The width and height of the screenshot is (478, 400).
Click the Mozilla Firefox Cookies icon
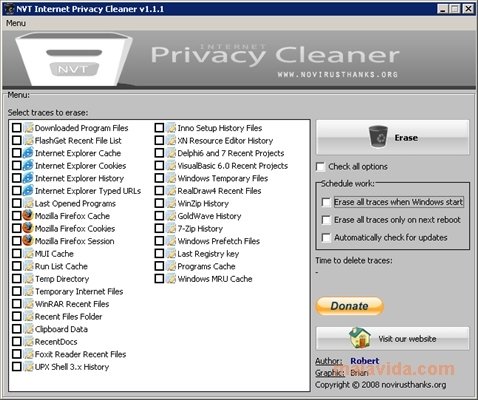click(x=28, y=228)
